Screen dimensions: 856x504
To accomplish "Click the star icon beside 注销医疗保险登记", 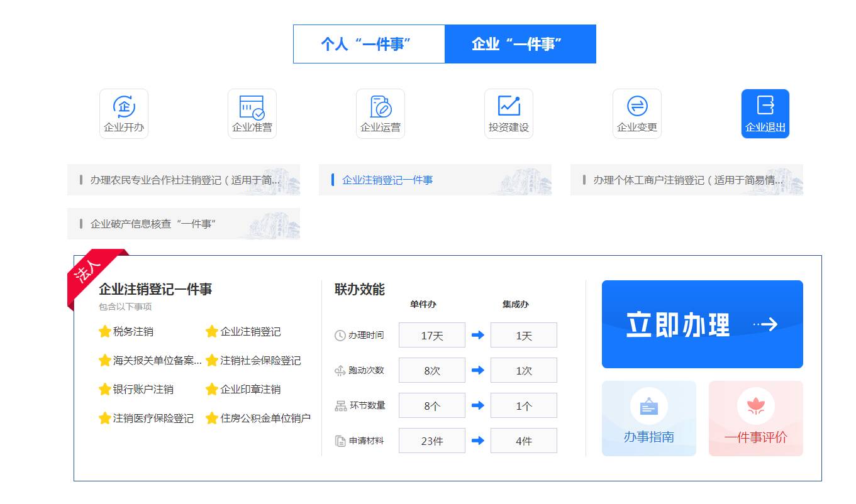I will click(105, 418).
